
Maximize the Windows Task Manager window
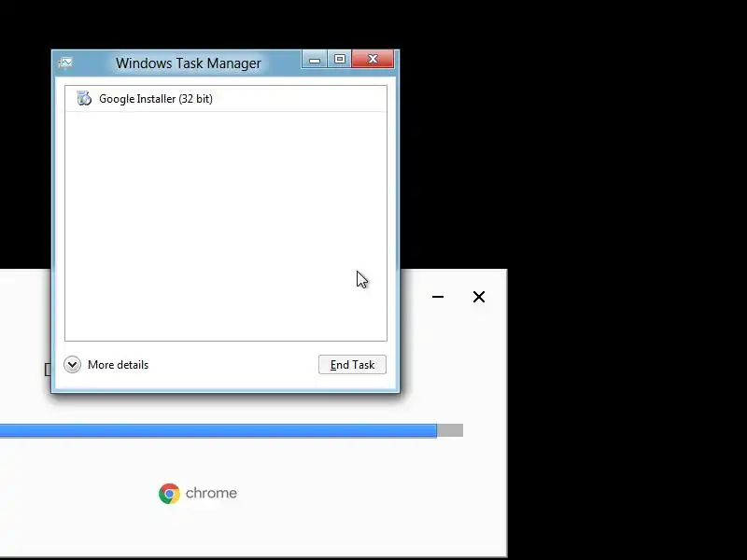pyautogui.click(x=340, y=59)
